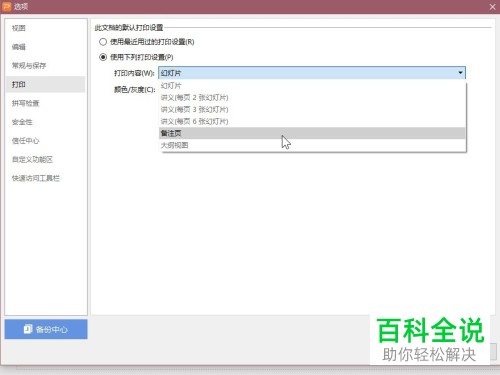Close the 选项 dialog window
Screen dimensions: 500x375
(x=492, y=7)
